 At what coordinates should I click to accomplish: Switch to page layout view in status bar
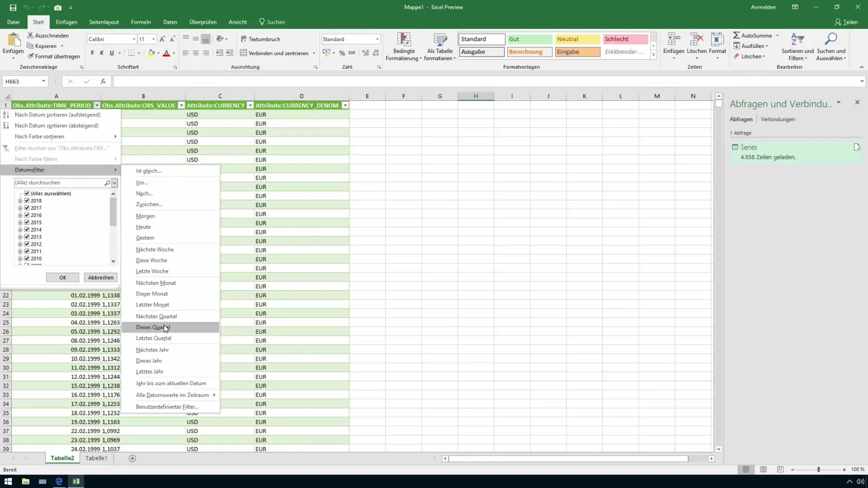coord(763,469)
